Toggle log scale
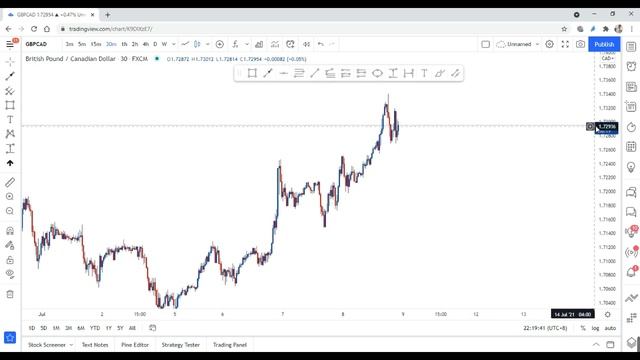 pos(596,328)
